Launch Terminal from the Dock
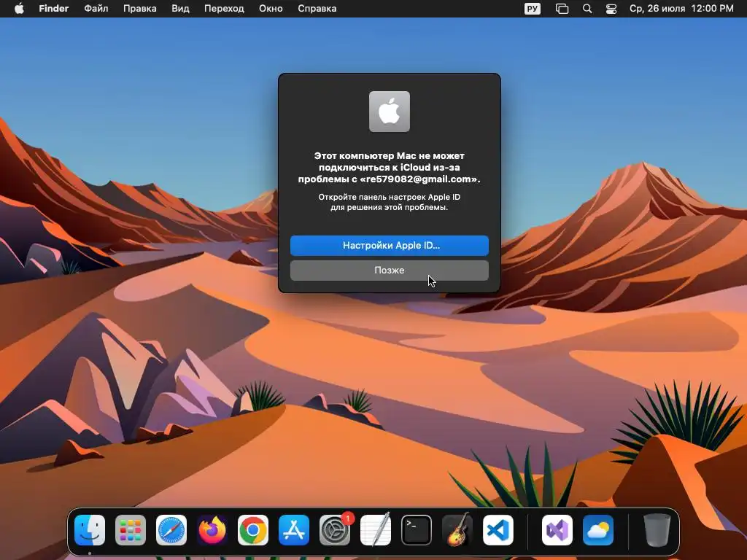The image size is (747, 560). click(x=417, y=530)
